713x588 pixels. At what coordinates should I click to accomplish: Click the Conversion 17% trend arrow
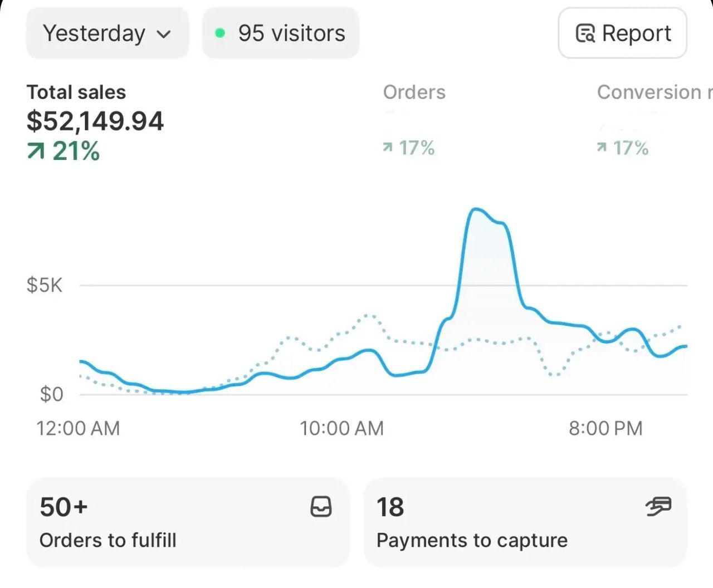point(602,148)
